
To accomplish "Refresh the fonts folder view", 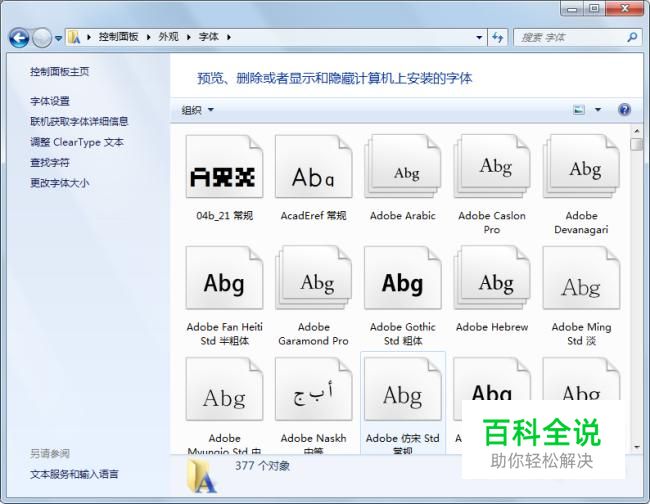I will (x=497, y=38).
